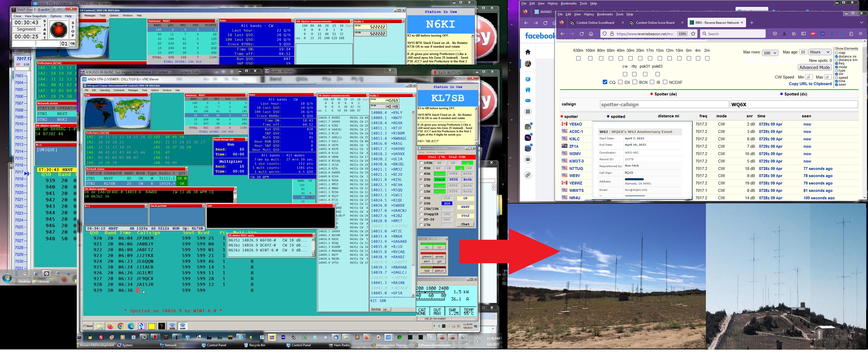The image size is (868, 360).
Task: Click the Advanced Mode button
Action: coord(814,67)
